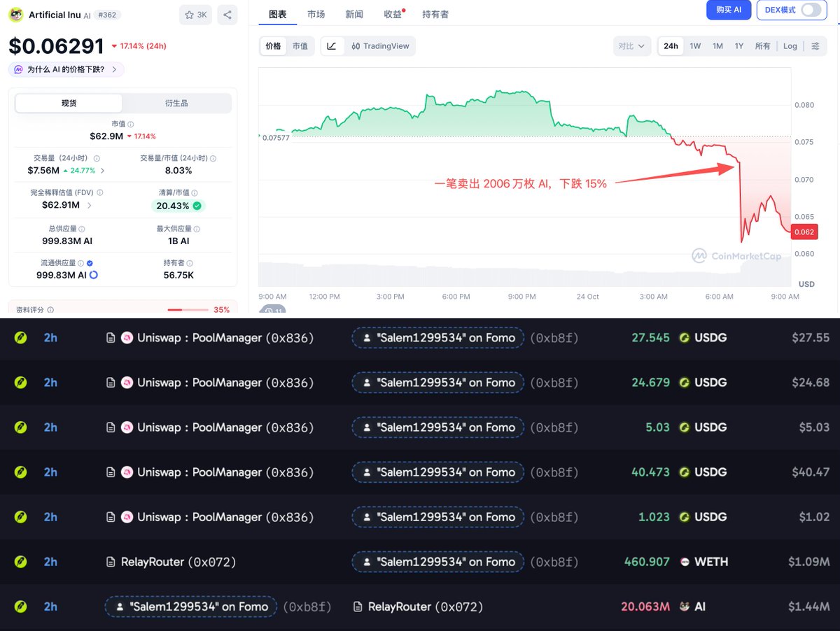Viewport: 840px width, 631px height.
Task: Click the 资料评分 35% progress bar
Action: coord(188,309)
